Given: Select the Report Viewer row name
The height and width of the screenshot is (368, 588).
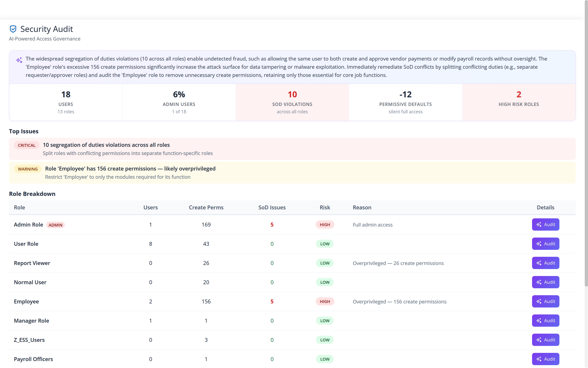Looking at the screenshot, I should click(32, 263).
